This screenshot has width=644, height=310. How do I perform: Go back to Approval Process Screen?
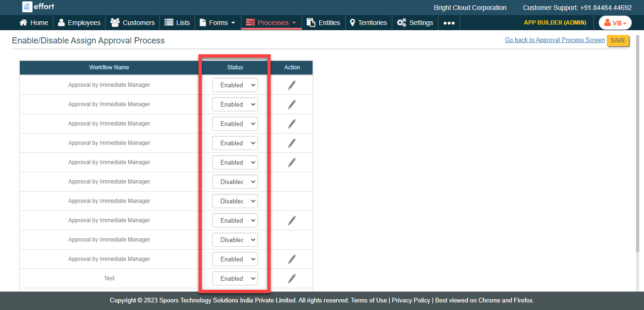click(554, 40)
